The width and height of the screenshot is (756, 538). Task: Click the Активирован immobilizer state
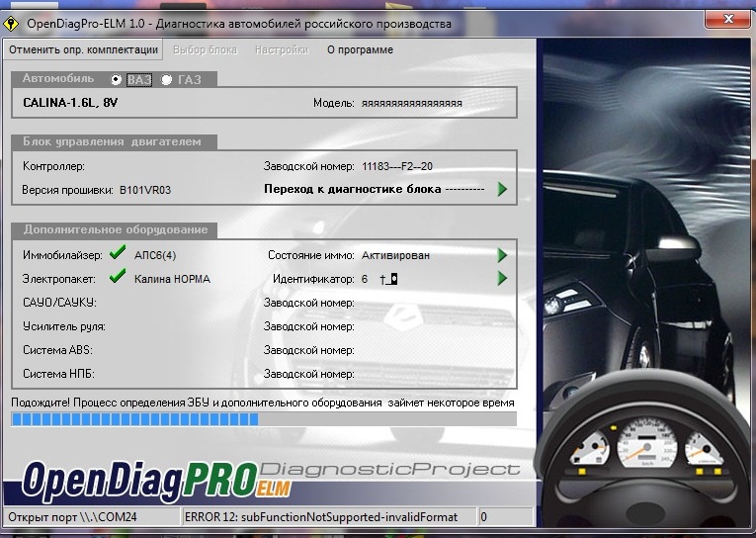(x=395, y=255)
